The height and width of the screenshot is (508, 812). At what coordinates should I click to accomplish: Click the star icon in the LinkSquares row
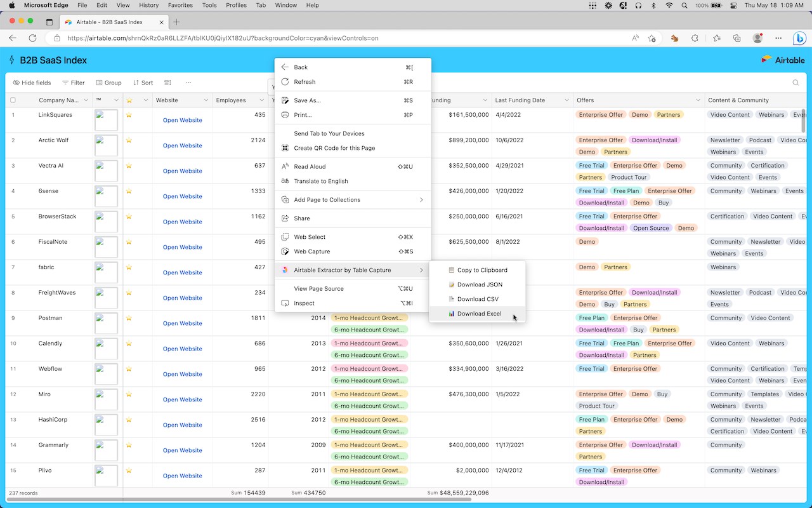pyautogui.click(x=129, y=115)
